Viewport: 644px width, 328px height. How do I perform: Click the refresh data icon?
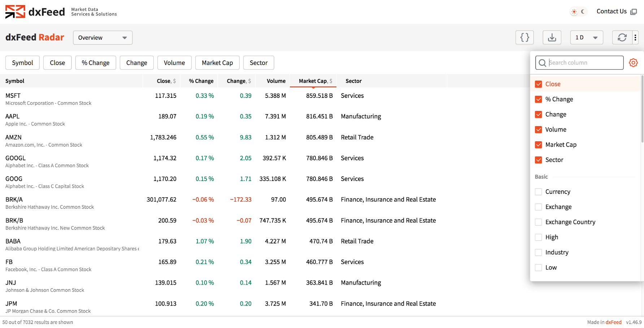(x=622, y=38)
